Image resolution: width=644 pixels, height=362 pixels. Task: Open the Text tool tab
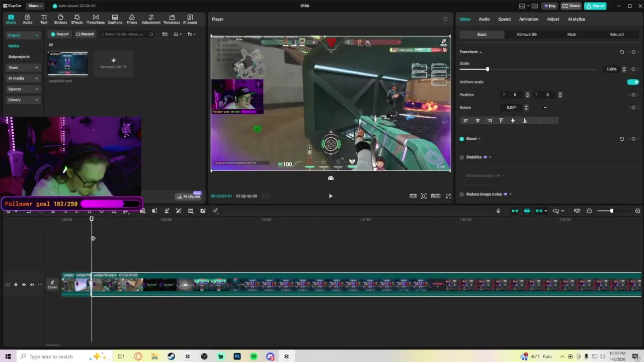pyautogui.click(x=44, y=19)
